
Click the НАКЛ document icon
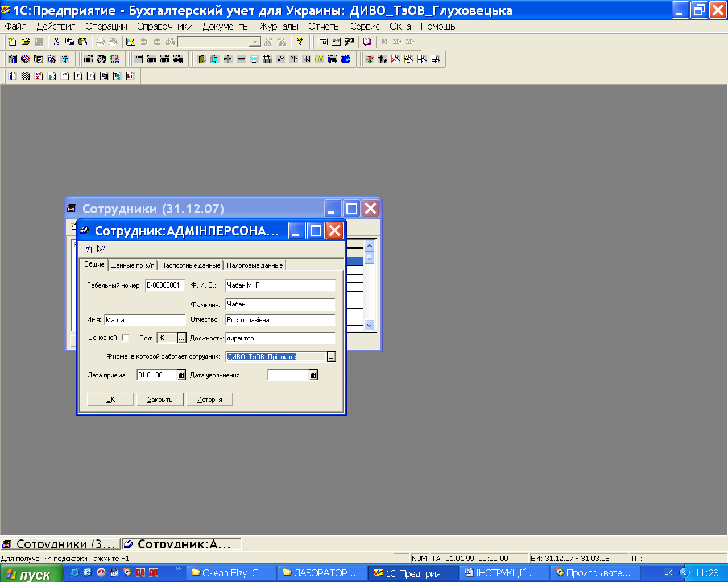point(164,59)
